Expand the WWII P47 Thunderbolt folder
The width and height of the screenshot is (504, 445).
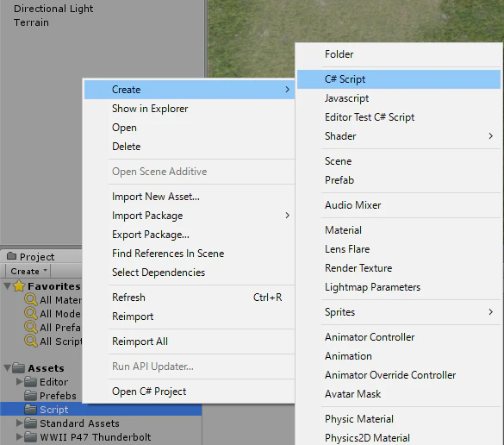(19, 437)
